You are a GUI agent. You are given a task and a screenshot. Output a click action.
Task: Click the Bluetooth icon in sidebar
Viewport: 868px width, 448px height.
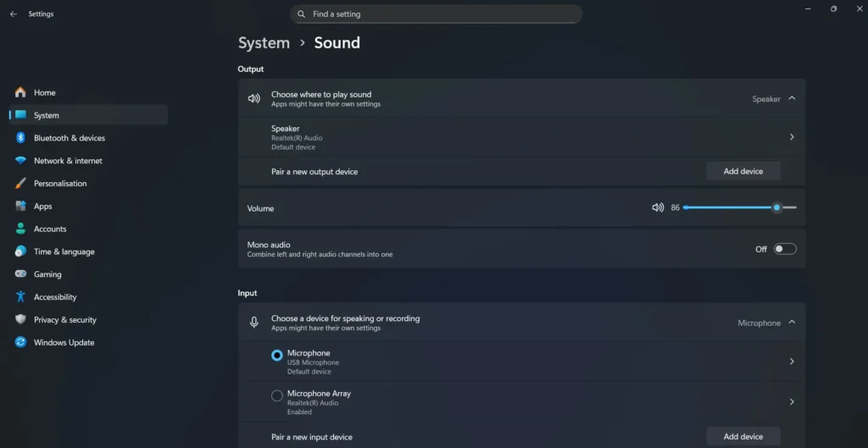pos(20,138)
